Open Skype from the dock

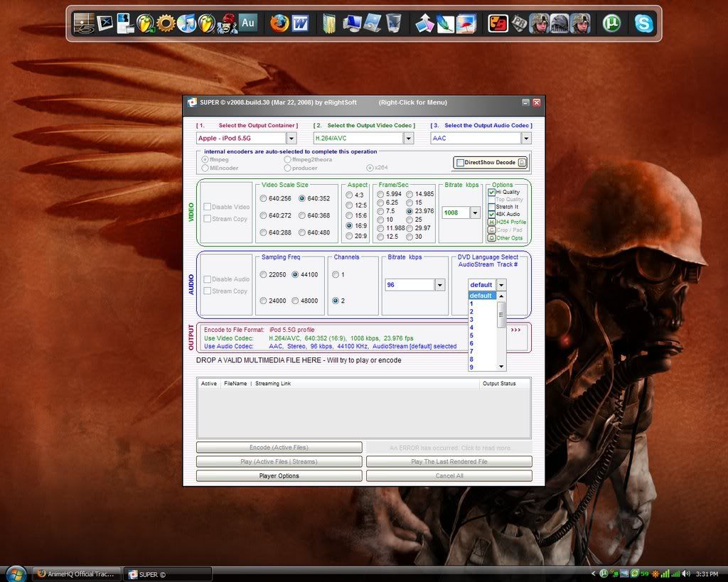643,23
